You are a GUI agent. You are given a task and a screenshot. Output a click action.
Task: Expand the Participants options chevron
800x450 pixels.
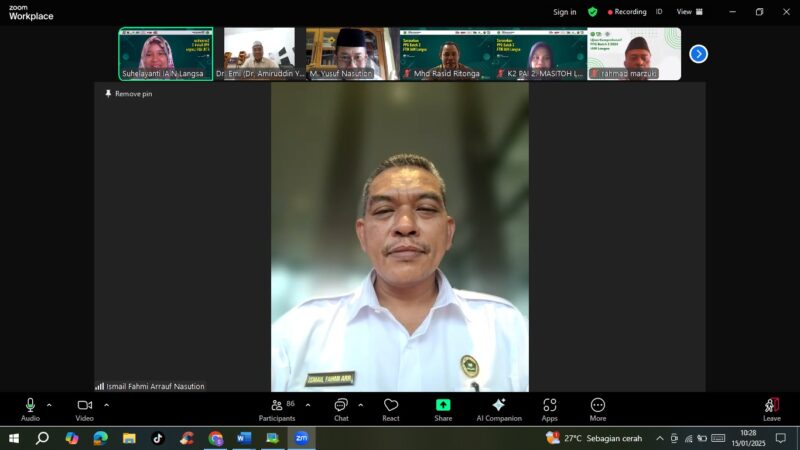(x=307, y=405)
